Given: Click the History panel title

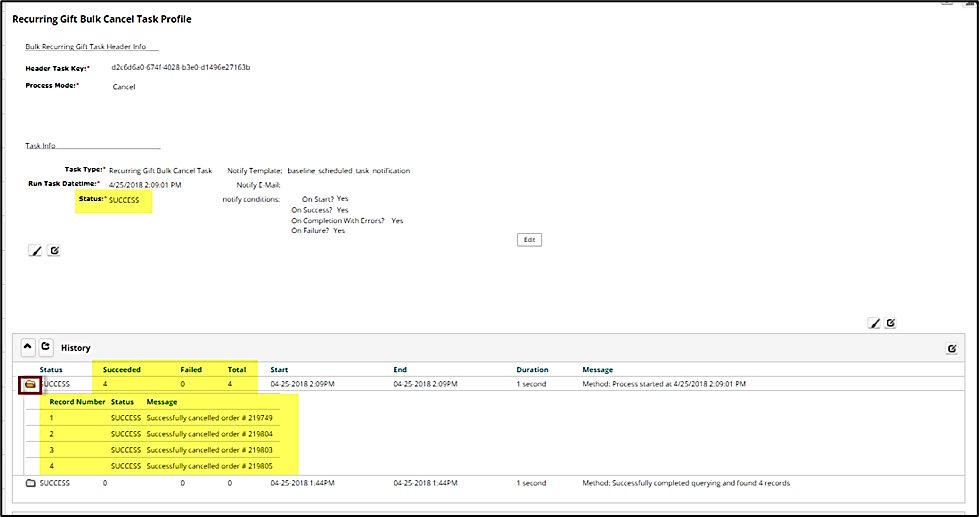Looking at the screenshot, I should (x=76, y=347).
